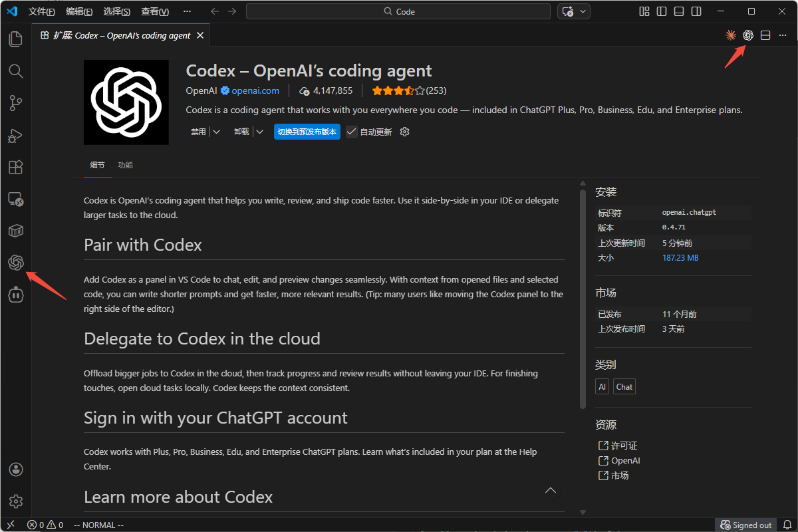The image size is (798, 532).
Task: Click the -- NORMAL -- mode indicator
Action: 98,525
